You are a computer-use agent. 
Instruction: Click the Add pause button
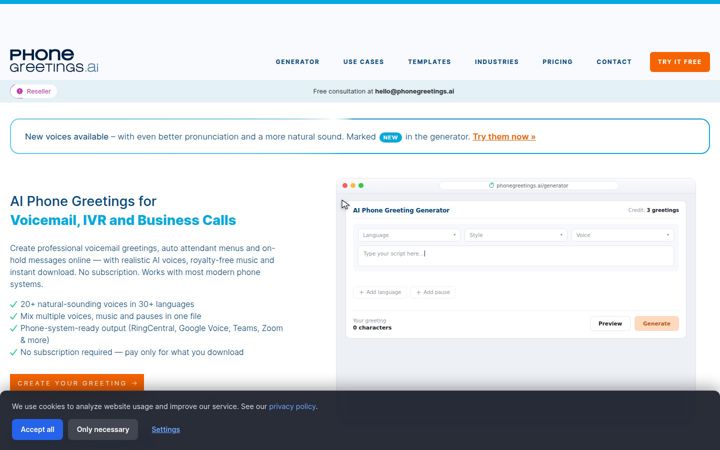[x=433, y=292]
